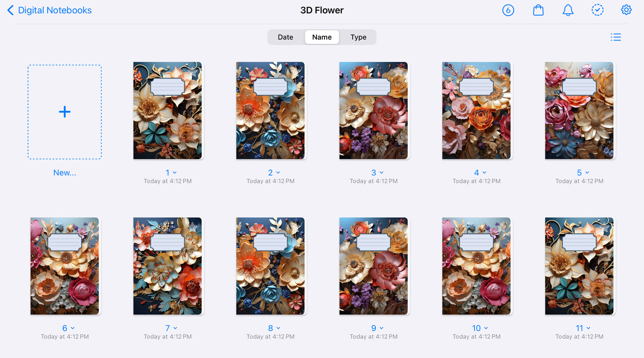Expand the dropdown for notebook 10
This screenshot has height=358, width=644.
(486, 328)
